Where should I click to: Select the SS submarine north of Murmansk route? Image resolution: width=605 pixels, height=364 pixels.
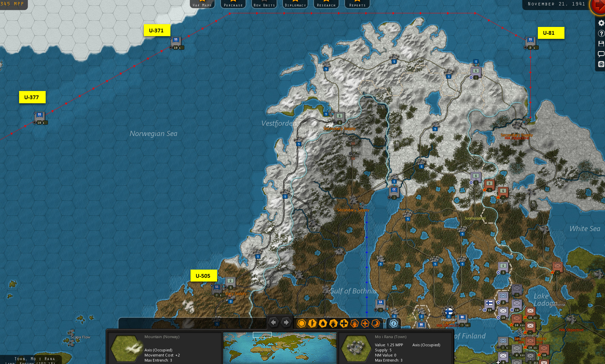click(x=530, y=42)
